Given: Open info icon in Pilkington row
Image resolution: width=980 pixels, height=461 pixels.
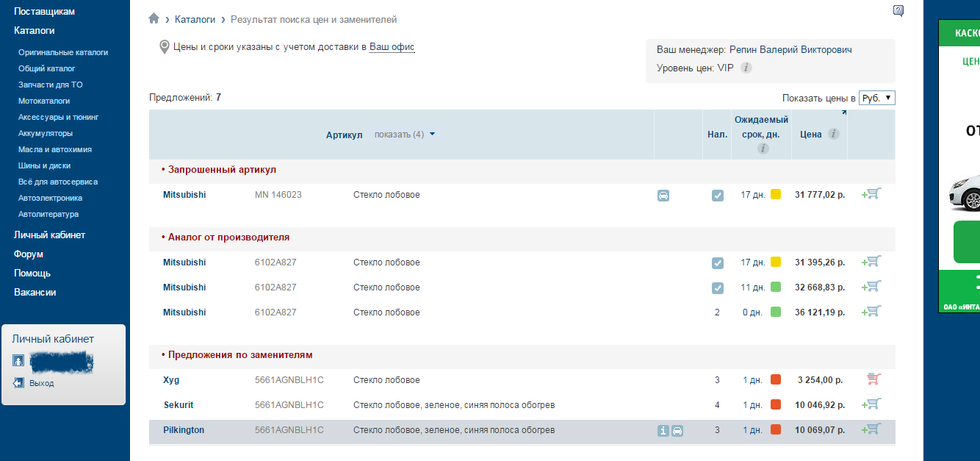Looking at the screenshot, I should (x=663, y=431).
